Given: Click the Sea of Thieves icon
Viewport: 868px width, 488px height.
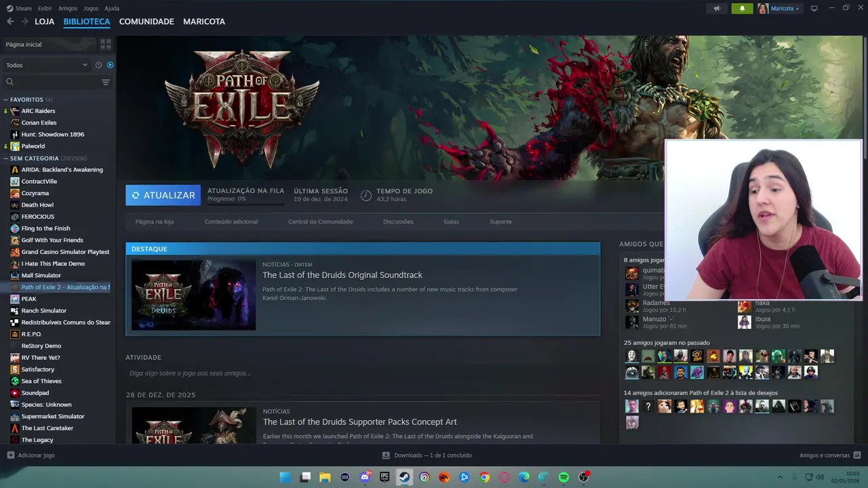Looking at the screenshot, I should 15,381.
